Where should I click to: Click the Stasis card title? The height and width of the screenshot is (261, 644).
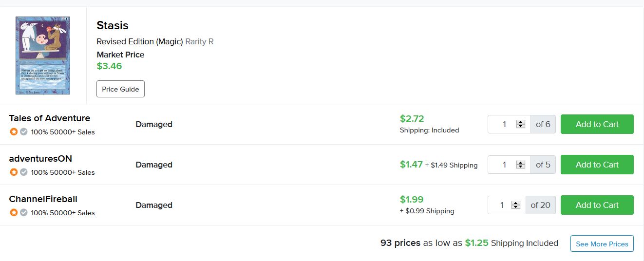[x=113, y=25]
